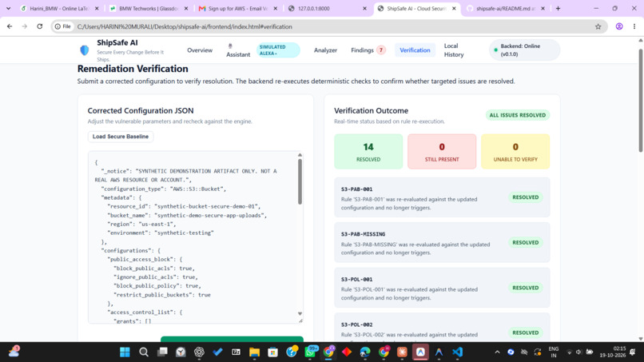Open a new browser tab
The width and height of the screenshot is (644, 362).
click(558, 8)
